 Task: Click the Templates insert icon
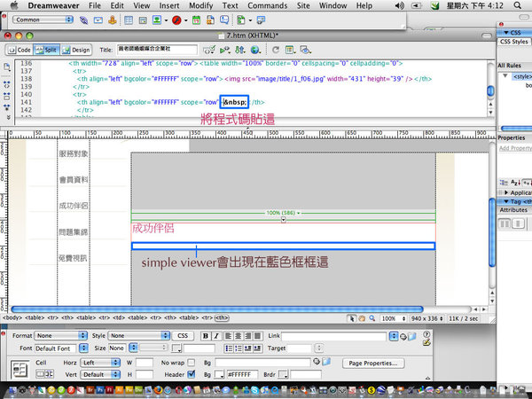(x=241, y=20)
